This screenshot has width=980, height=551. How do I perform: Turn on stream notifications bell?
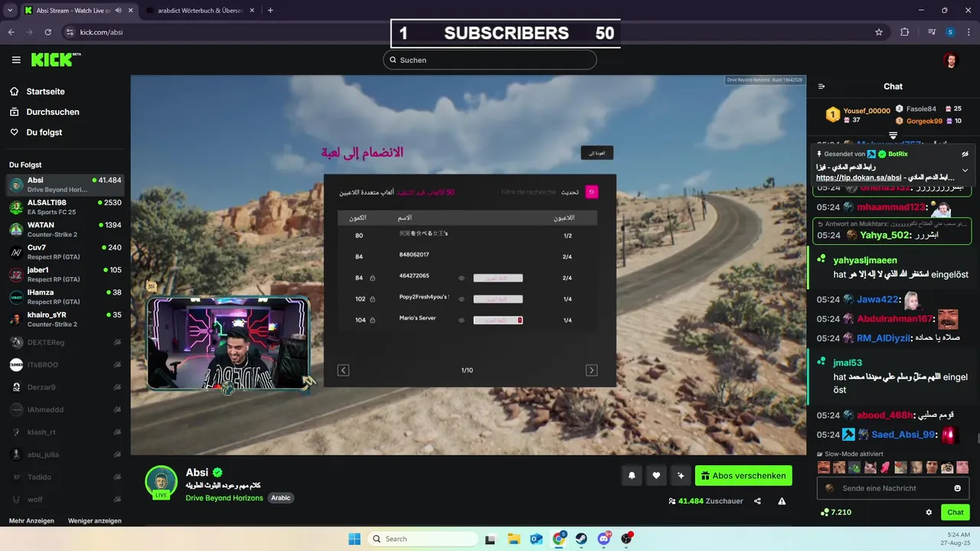click(x=632, y=475)
